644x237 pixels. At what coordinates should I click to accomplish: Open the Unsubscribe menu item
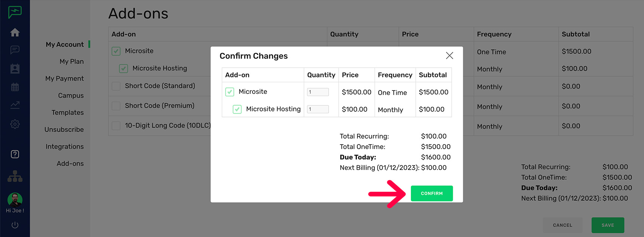point(64,129)
